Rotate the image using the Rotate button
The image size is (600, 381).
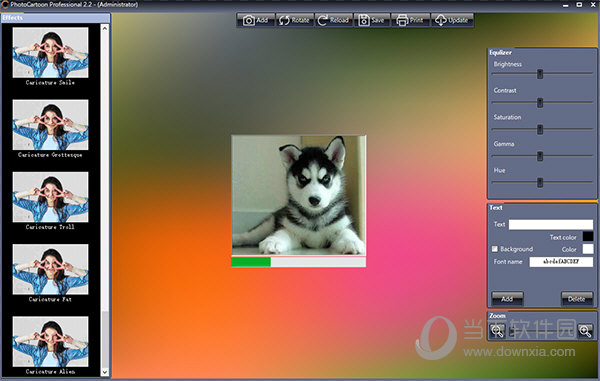(x=295, y=20)
